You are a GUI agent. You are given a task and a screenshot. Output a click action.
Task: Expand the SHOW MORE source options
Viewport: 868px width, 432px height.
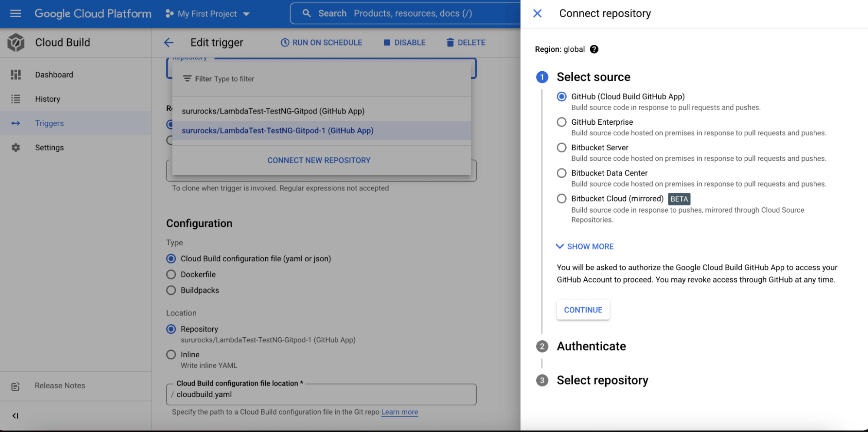pyautogui.click(x=584, y=246)
